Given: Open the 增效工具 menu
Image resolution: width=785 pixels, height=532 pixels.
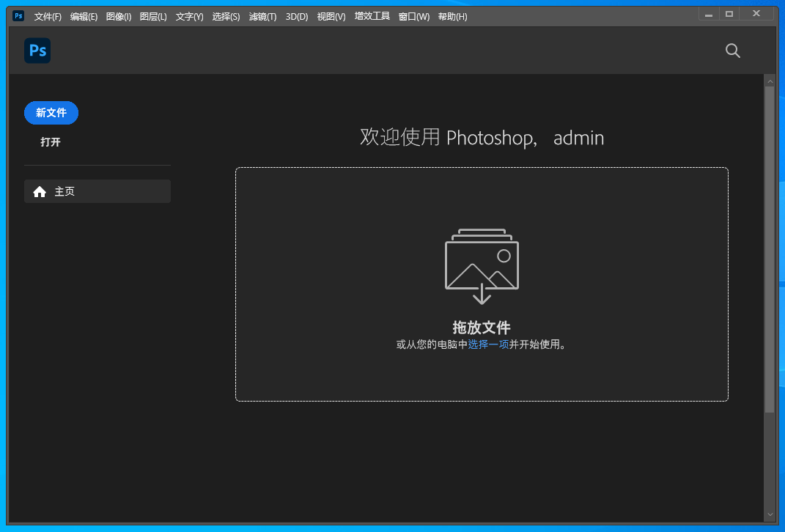Looking at the screenshot, I should pyautogui.click(x=372, y=16).
